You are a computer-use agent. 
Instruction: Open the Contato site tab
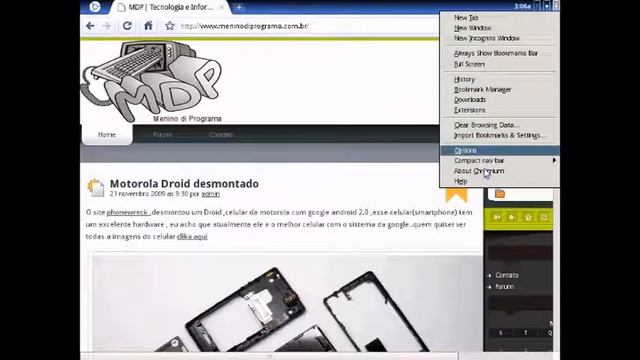[221, 134]
